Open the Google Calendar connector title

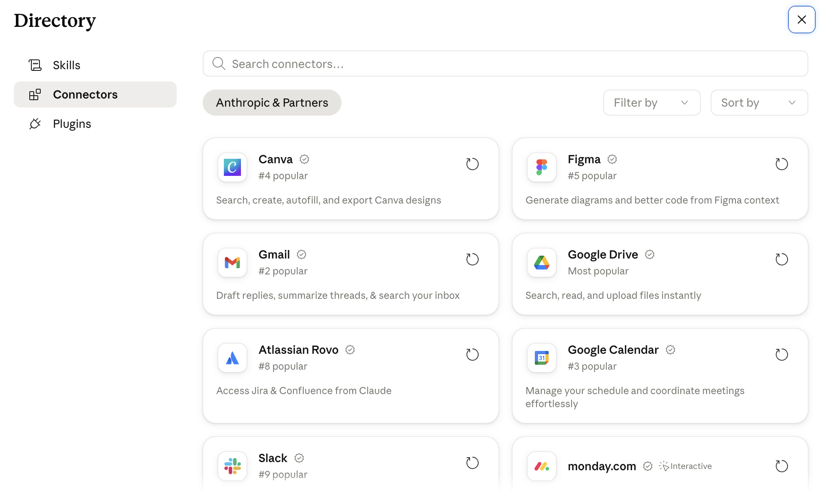(613, 350)
